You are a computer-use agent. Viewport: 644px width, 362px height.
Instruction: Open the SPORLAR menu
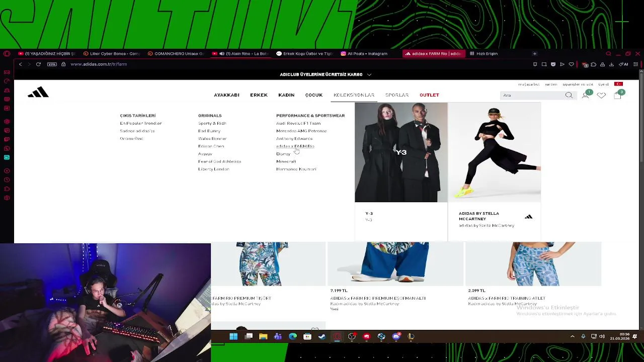click(x=397, y=95)
